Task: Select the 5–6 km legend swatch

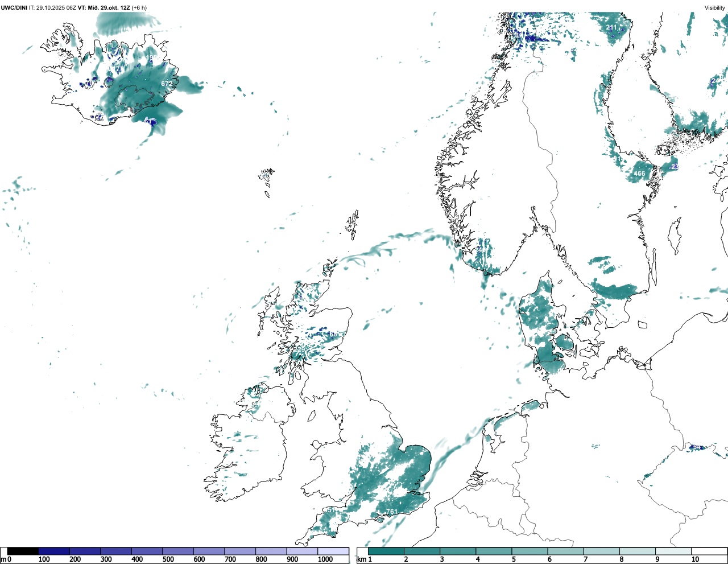Action: click(x=530, y=551)
